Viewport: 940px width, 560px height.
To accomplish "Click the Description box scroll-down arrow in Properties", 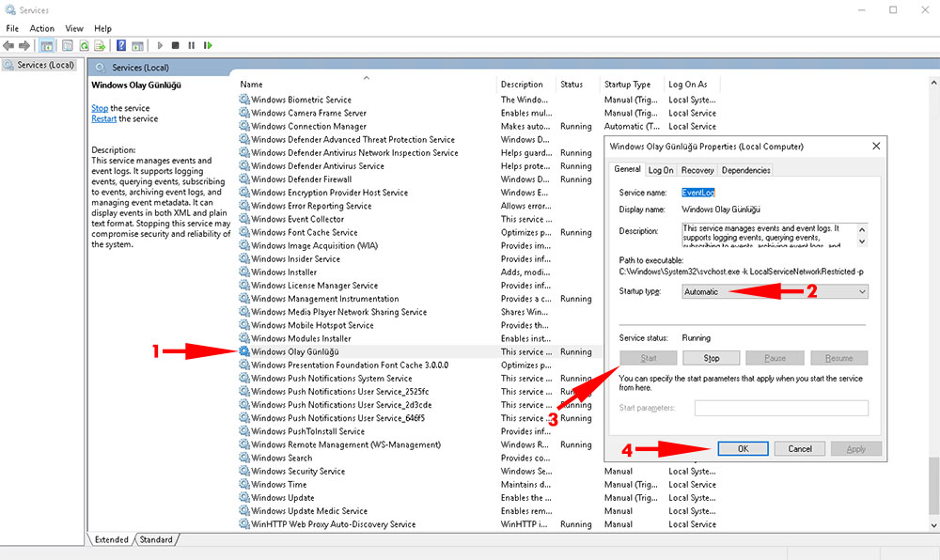I will pos(862,241).
